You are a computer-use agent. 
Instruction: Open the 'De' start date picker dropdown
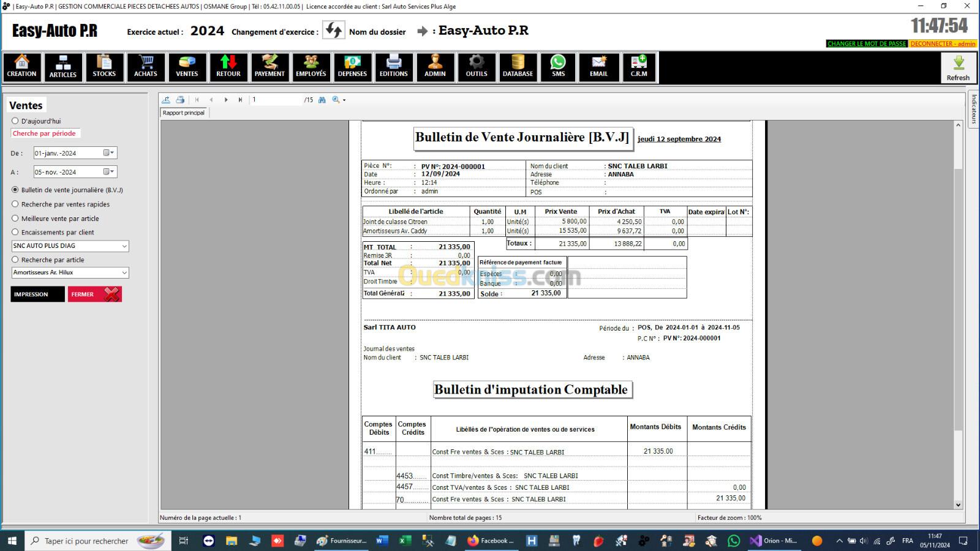(109, 153)
